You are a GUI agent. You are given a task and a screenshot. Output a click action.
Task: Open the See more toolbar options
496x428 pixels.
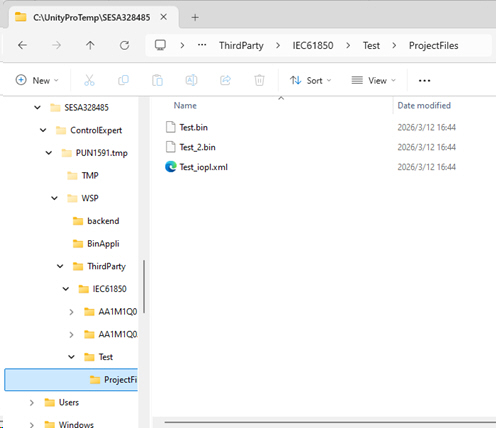(424, 81)
